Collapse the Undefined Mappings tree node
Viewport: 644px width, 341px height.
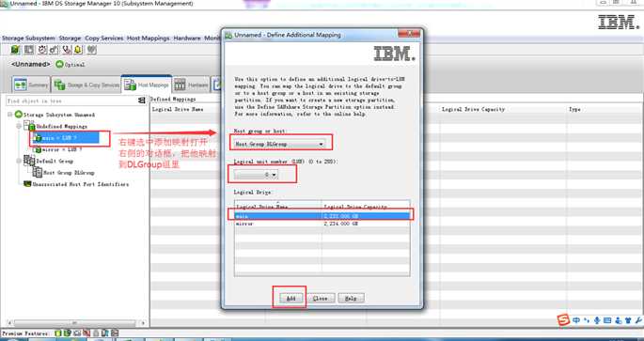(x=19, y=126)
